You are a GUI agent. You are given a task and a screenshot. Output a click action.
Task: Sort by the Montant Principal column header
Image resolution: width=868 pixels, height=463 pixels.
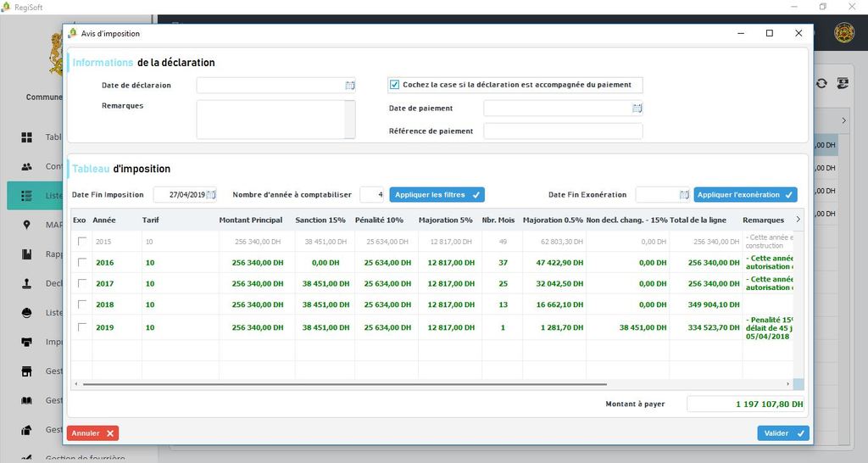pyautogui.click(x=250, y=220)
